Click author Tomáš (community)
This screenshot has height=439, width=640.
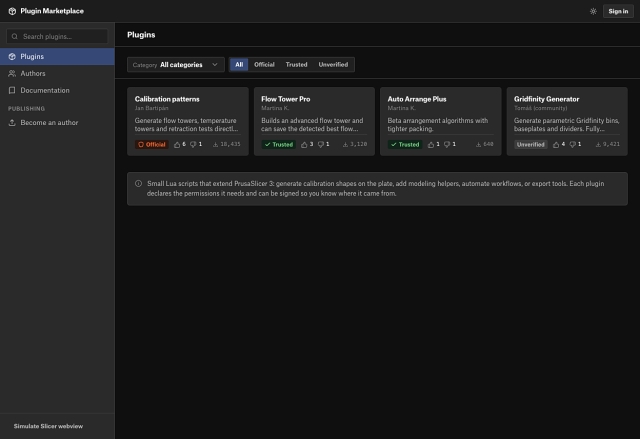point(540,108)
